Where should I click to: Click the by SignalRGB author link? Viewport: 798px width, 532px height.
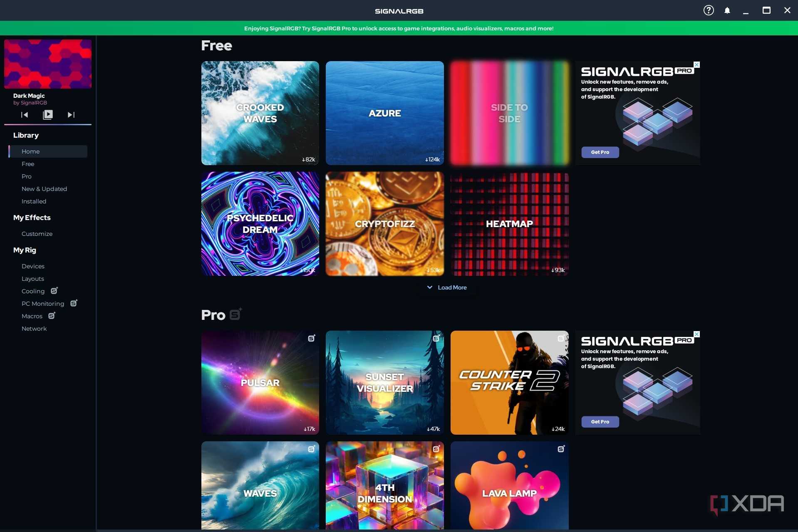click(30, 103)
